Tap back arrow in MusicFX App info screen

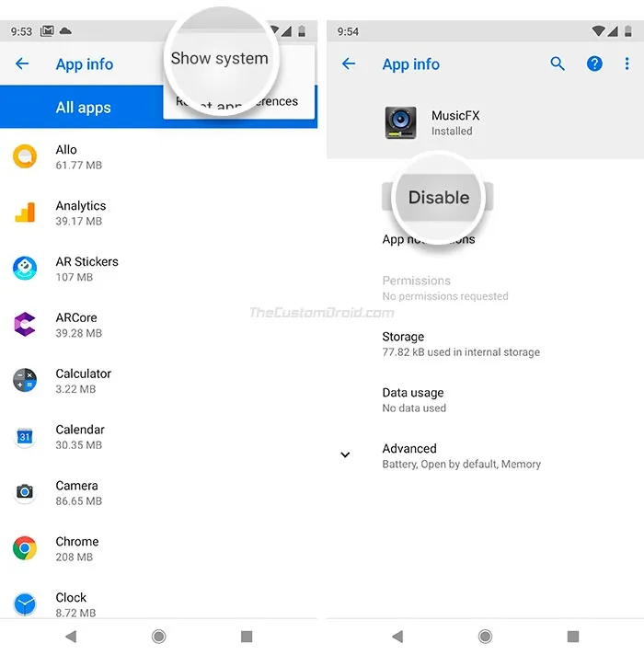(349, 63)
